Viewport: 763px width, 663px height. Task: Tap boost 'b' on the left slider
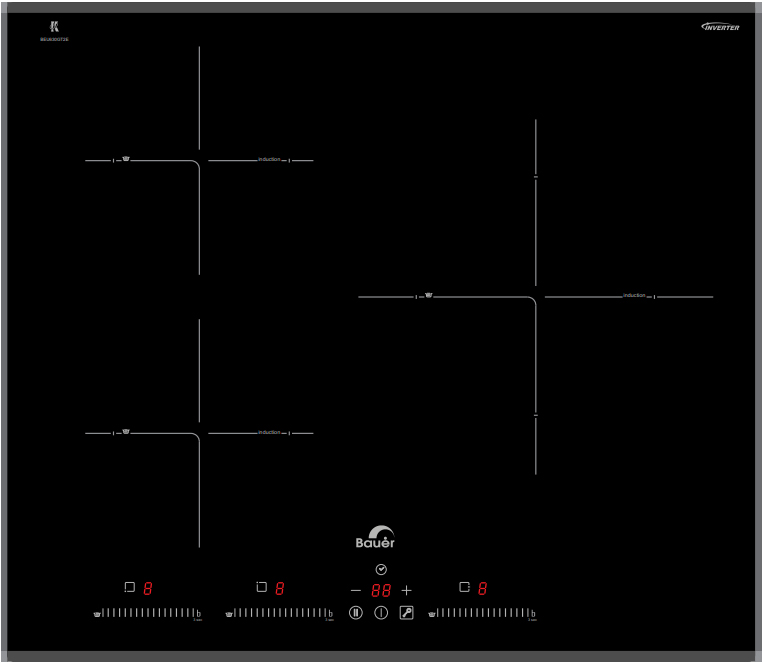[199, 613]
